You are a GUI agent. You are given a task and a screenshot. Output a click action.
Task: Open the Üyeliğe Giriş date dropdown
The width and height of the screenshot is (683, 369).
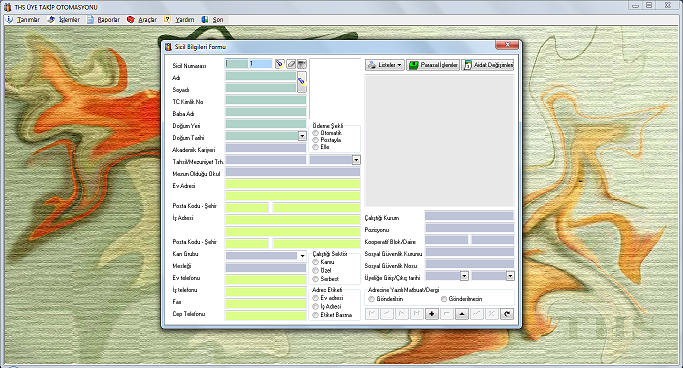click(x=464, y=276)
